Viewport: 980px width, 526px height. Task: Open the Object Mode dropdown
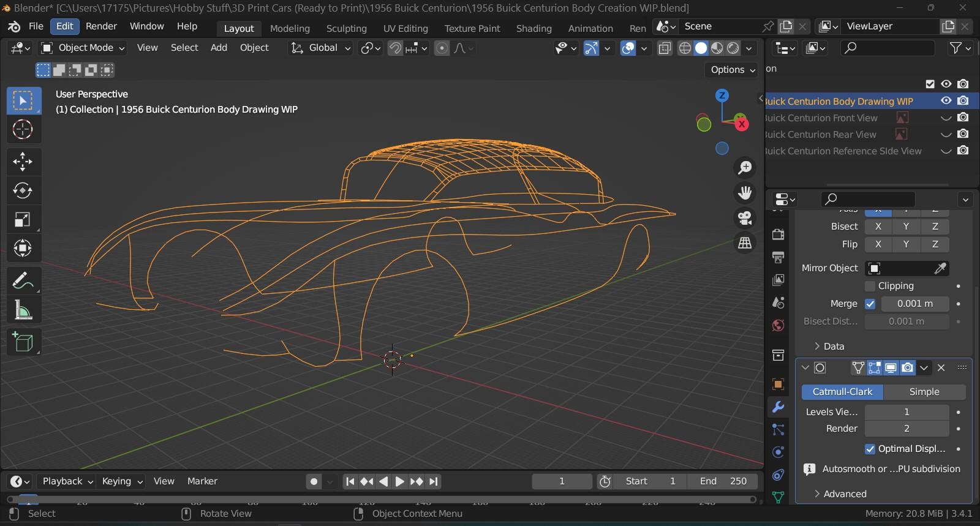point(83,48)
